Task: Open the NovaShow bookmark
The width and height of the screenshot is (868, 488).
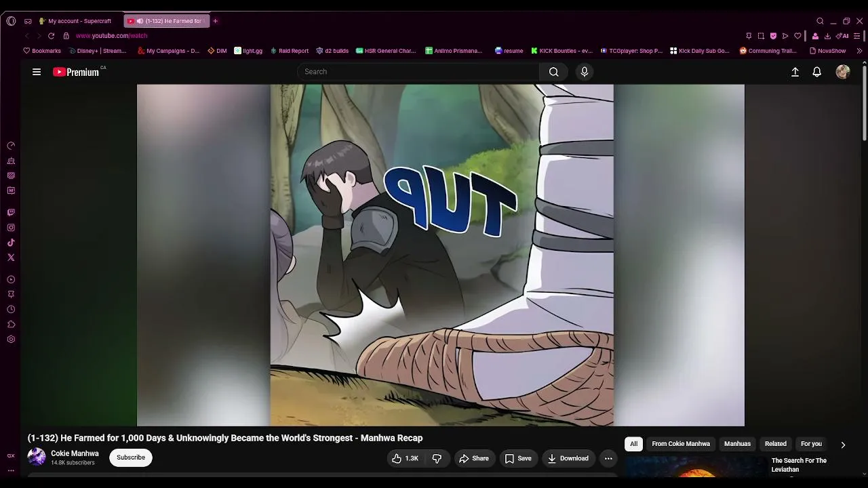Action: click(827, 51)
